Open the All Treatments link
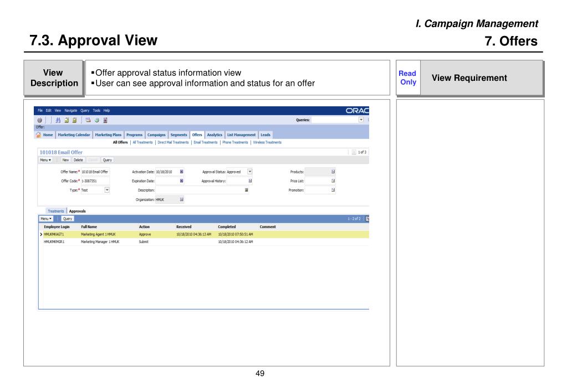Image resolution: width=567 pixels, height=392 pixels. click(x=142, y=142)
